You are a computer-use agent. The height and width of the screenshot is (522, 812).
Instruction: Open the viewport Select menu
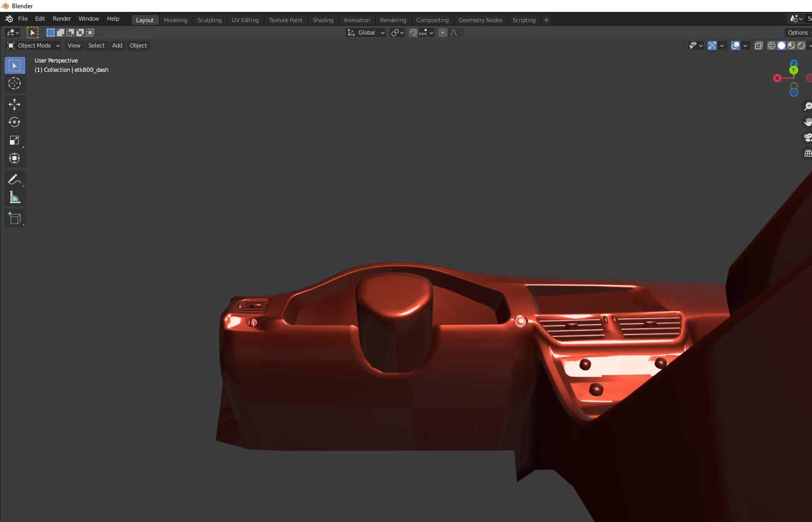pyautogui.click(x=96, y=45)
